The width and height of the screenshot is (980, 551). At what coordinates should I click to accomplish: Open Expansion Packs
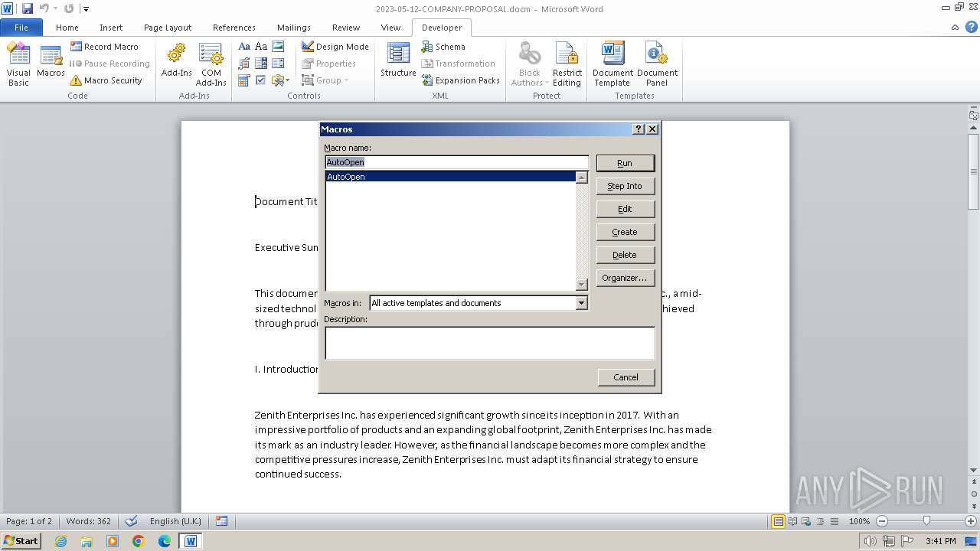click(460, 80)
